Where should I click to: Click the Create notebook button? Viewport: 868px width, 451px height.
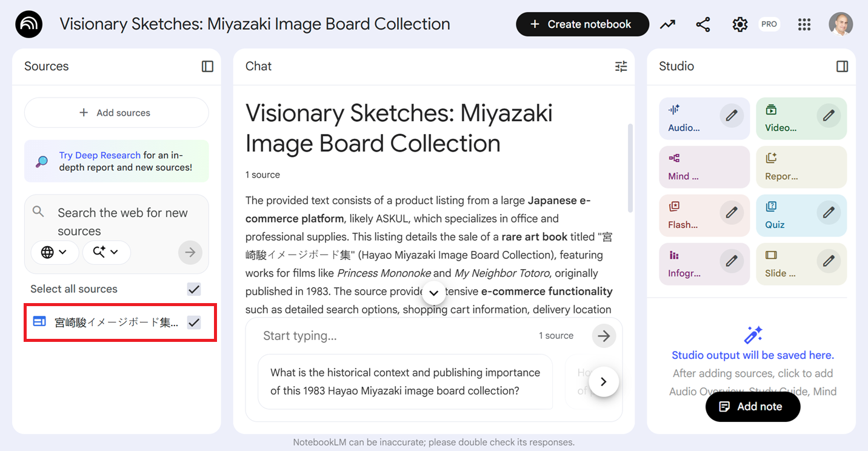(x=582, y=25)
